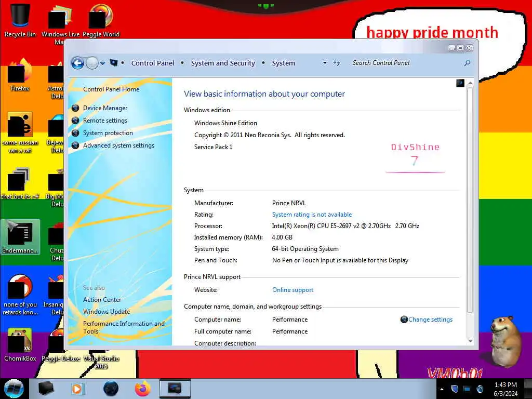Open Control Panel Home
This screenshot has height=399, width=532.
[x=111, y=89]
